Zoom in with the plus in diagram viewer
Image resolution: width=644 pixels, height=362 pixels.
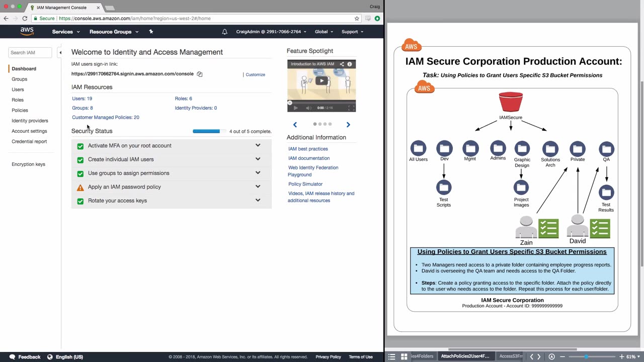click(x=622, y=356)
